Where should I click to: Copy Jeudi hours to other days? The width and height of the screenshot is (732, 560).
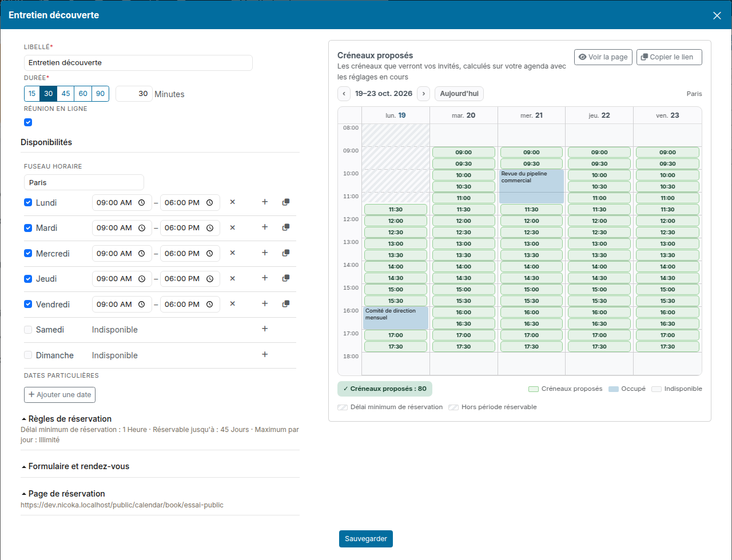pos(286,278)
